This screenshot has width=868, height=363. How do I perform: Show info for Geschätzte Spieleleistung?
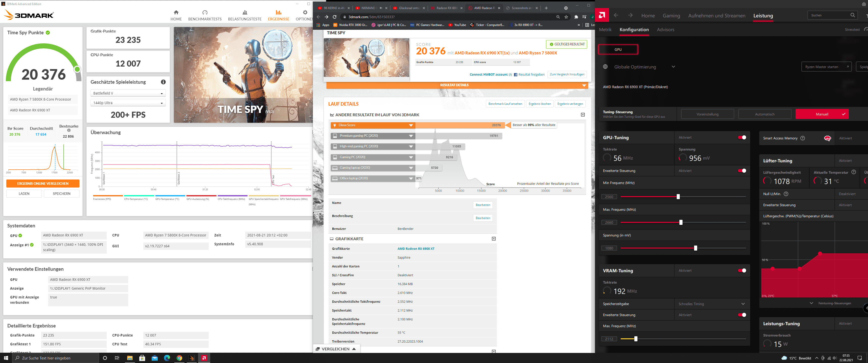(x=163, y=82)
